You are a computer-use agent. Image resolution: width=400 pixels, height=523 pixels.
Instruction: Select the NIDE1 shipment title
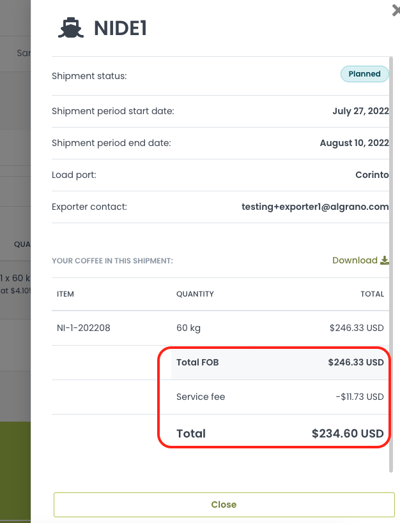[120, 28]
